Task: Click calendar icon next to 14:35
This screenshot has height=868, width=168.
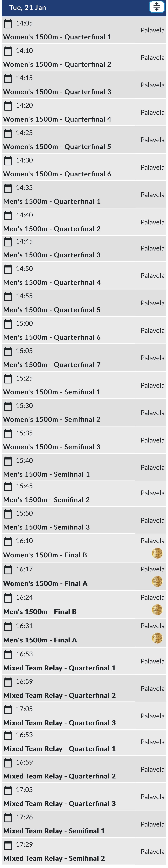Action: 8,188
